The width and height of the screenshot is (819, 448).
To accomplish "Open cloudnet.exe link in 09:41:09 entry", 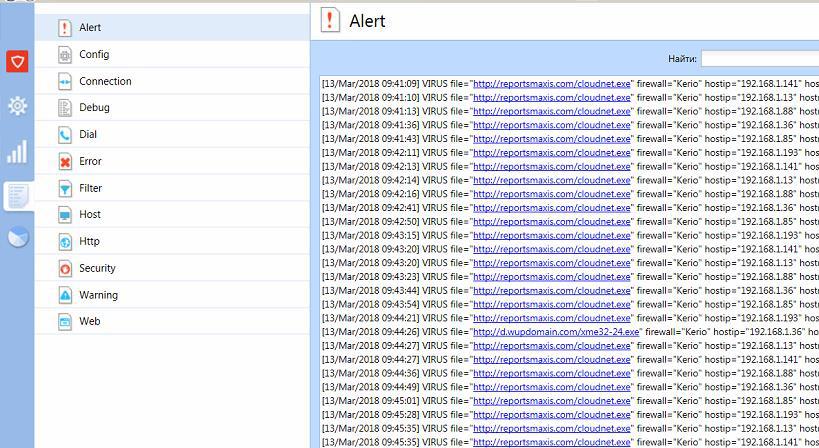I will click(x=552, y=84).
